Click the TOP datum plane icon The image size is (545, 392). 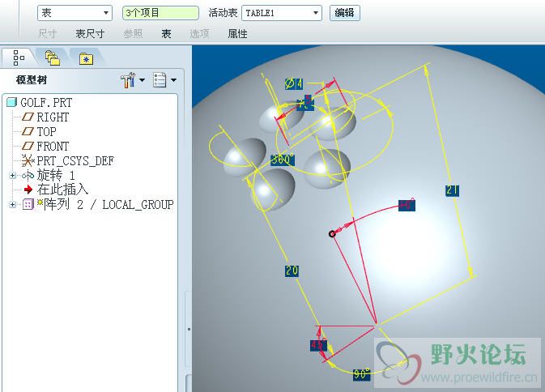(28, 131)
